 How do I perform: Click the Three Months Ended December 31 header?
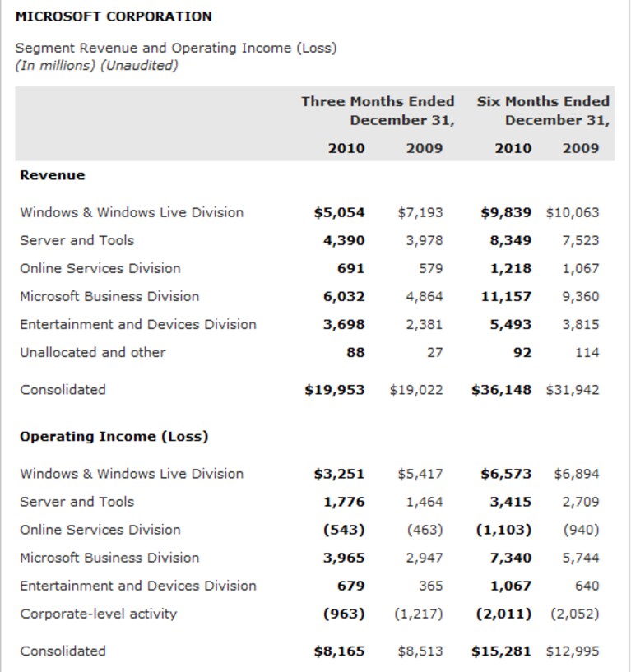click(x=378, y=110)
